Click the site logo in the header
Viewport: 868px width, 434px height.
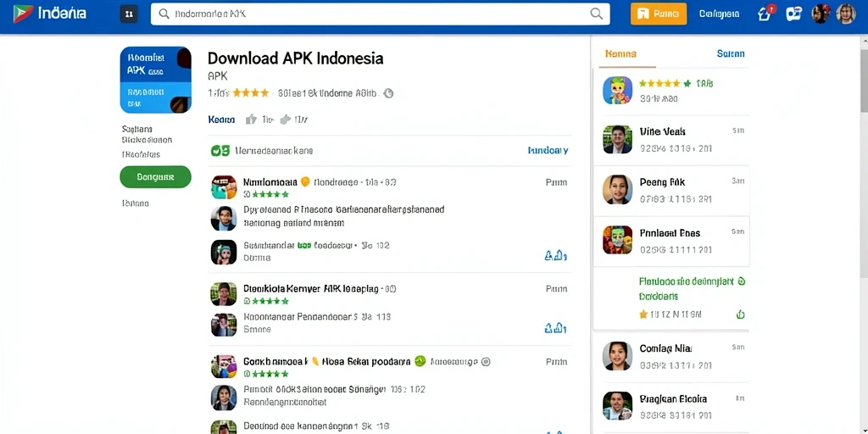(50, 14)
